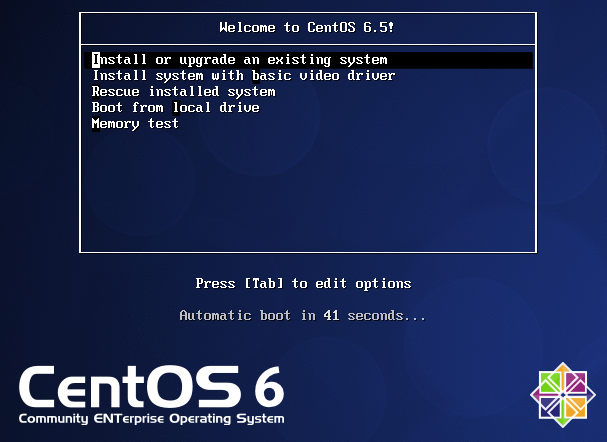Click the 'Welcome to CentOS 6.5!' title
This screenshot has width=607, height=442.
pyautogui.click(x=307, y=27)
